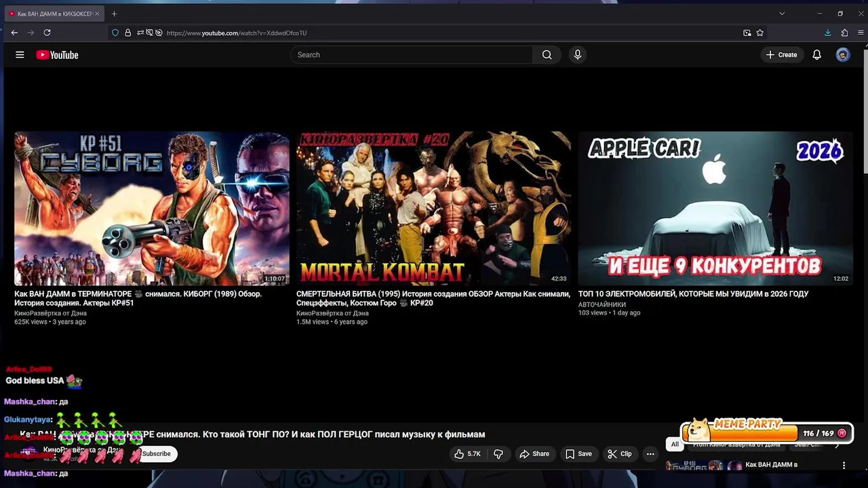
Task: Click the blocked camera permission icon
Action: pyautogui.click(x=149, y=33)
